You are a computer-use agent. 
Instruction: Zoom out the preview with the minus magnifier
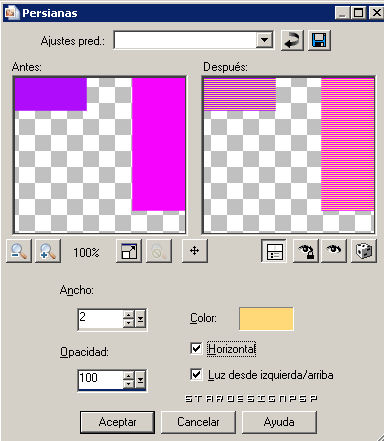(19, 251)
